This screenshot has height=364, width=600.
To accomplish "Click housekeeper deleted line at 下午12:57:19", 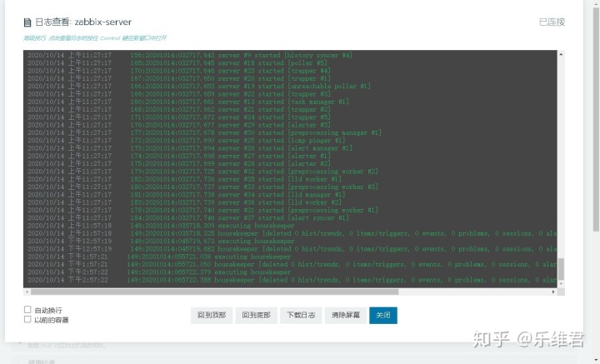I will 292,249.
